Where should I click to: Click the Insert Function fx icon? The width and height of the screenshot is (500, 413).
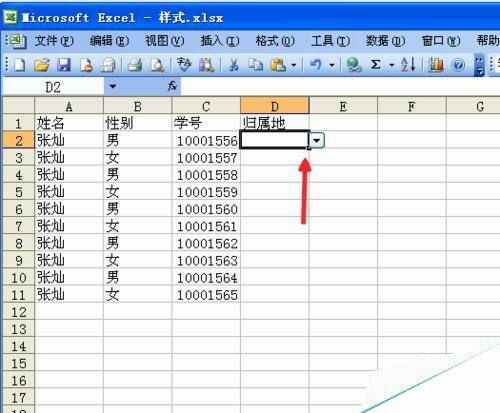click(172, 86)
